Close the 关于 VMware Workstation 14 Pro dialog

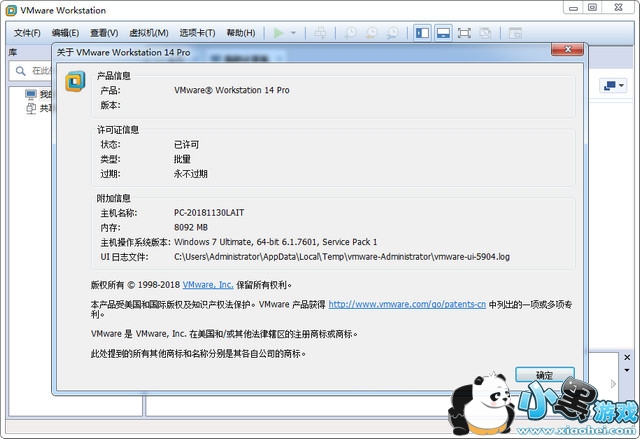tap(567, 49)
